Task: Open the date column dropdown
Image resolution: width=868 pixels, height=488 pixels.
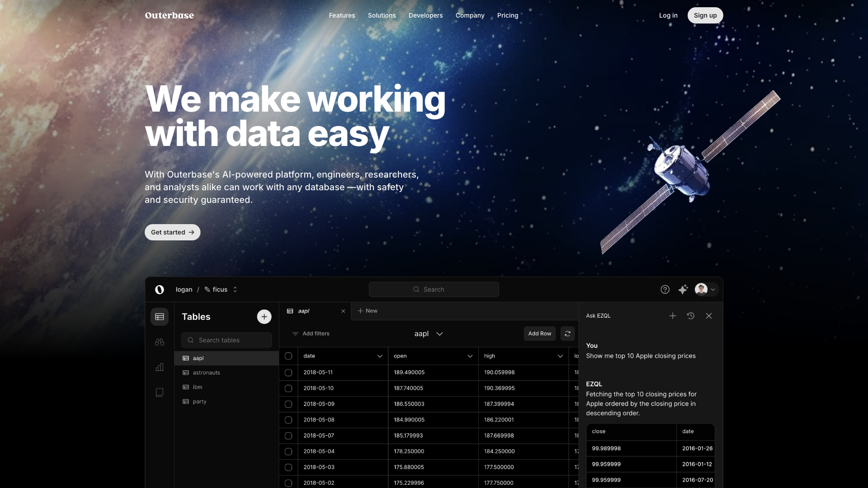Action: coord(379,356)
